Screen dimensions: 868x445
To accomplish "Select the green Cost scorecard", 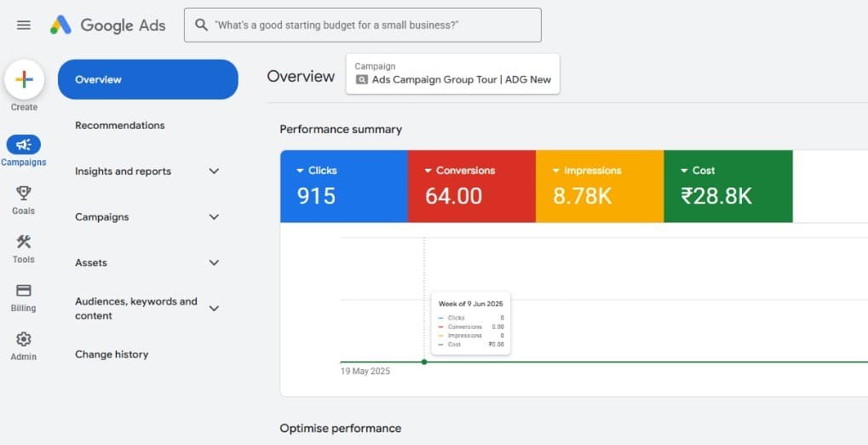I will pyautogui.click(x=728, y=186).
